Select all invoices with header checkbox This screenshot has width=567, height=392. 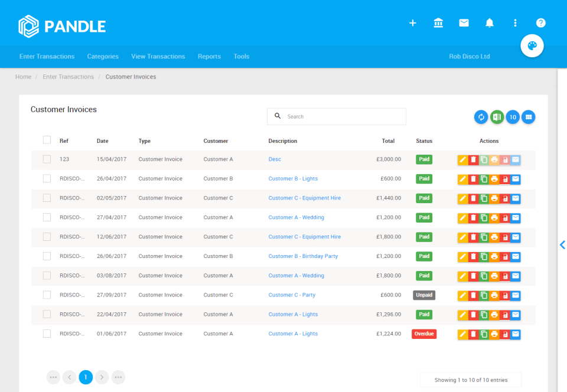click(x=47, y=140)
